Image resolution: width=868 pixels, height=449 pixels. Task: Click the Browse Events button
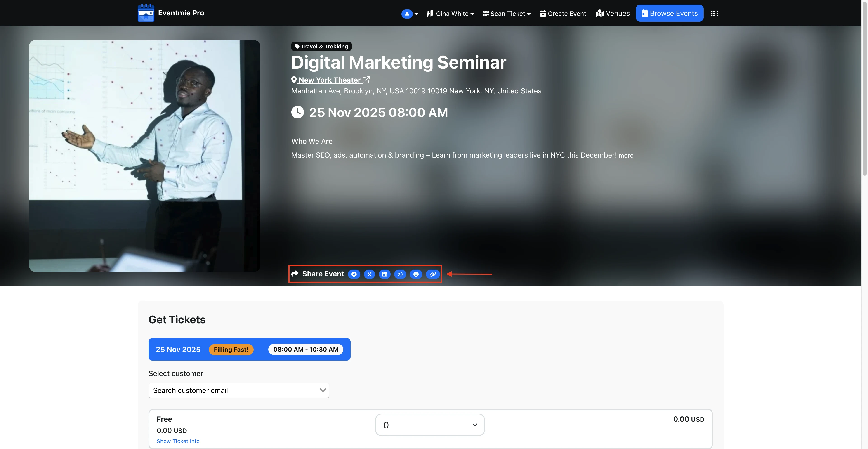(670, 13)
